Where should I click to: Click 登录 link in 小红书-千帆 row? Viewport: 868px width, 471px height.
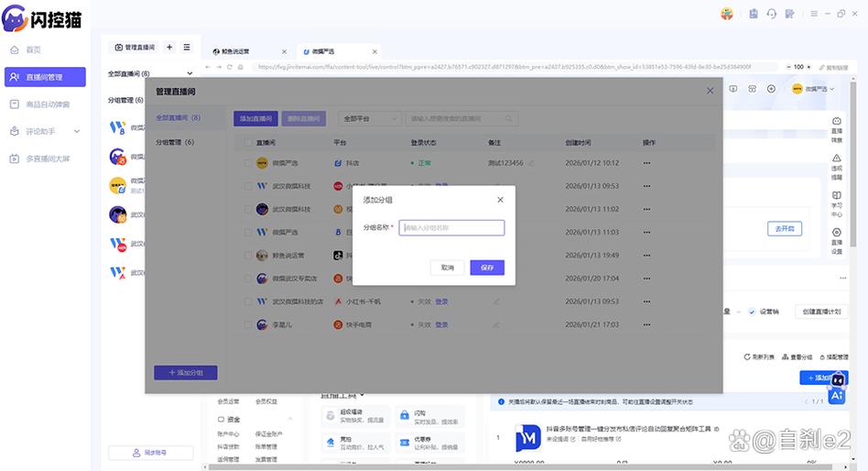pos(441,302)
